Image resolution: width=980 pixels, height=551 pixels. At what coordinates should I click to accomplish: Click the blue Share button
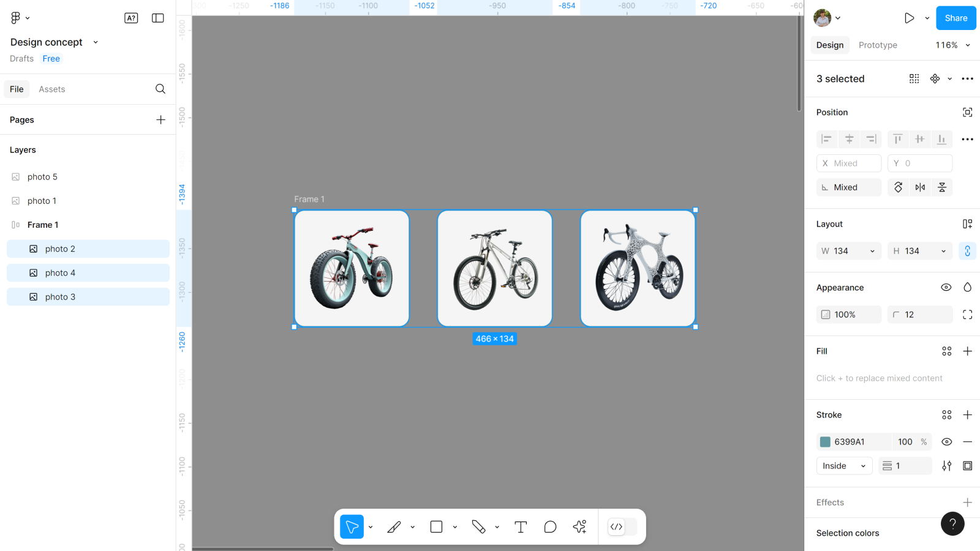tap(956, 18)
